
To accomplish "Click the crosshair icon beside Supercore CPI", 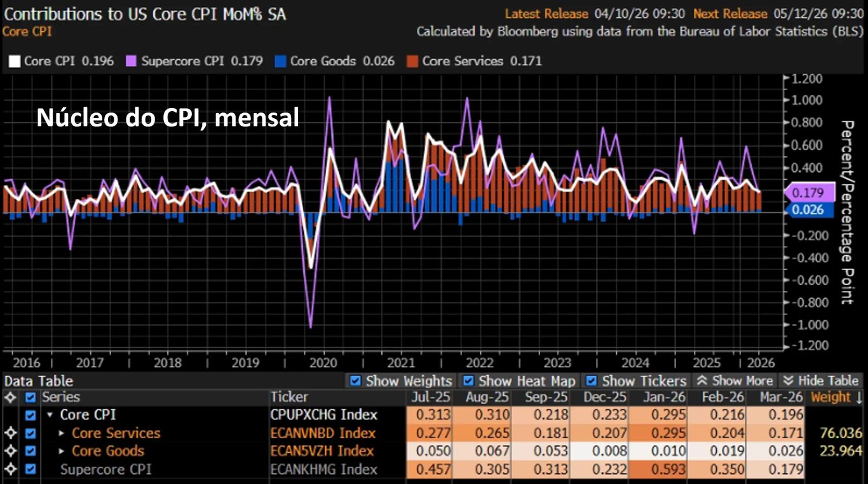I will 10,470.
